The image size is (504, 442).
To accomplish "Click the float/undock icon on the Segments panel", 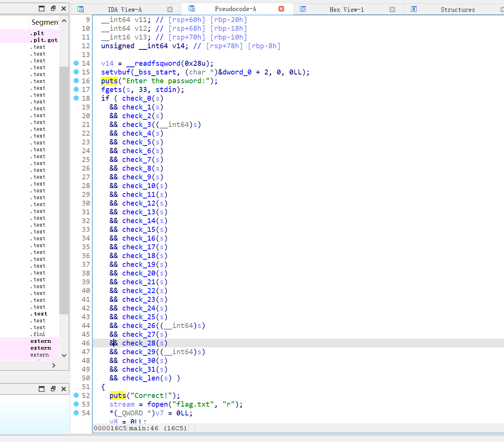I will pos(52,8).
